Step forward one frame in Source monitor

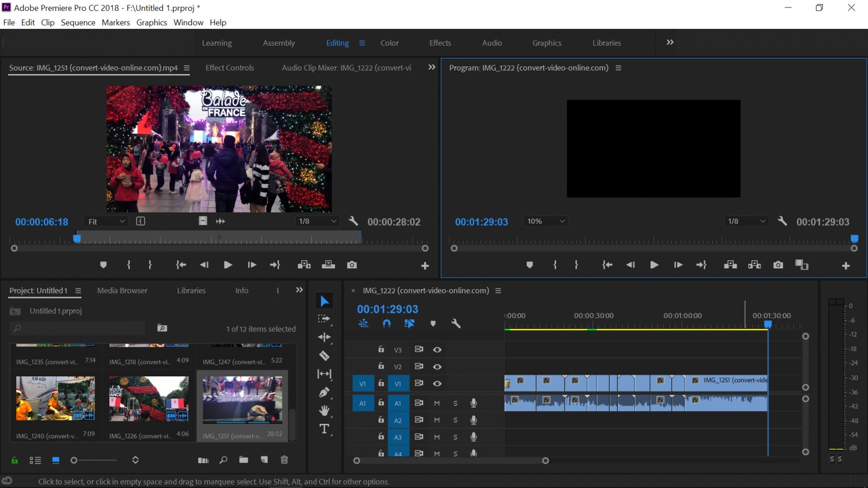[x=252, y=265]
